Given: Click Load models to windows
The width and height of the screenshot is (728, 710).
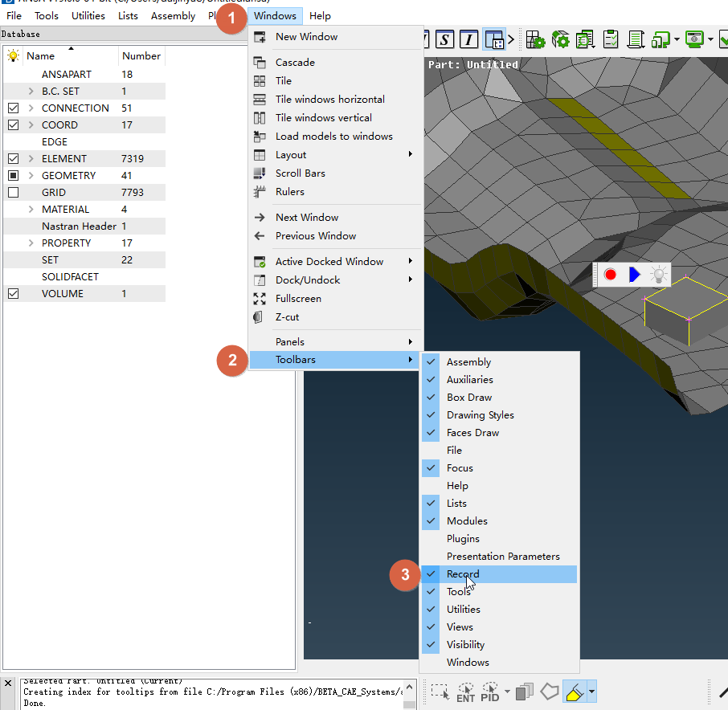Looking at the screenshot, I should (x=336, y=137).
